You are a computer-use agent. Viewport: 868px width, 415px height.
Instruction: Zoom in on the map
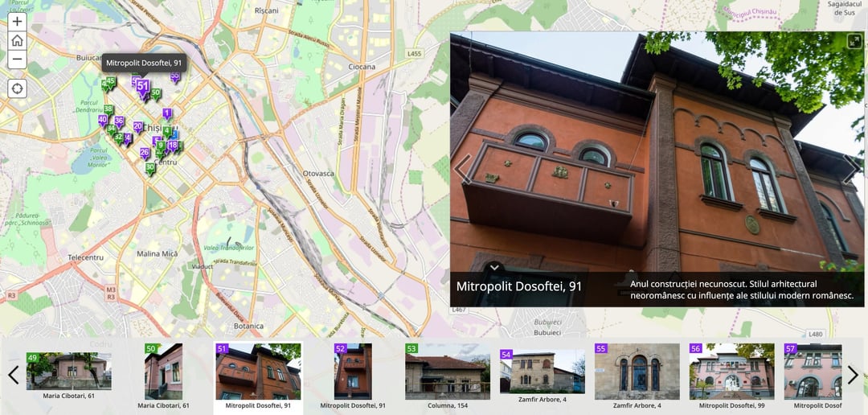point(17,22)
